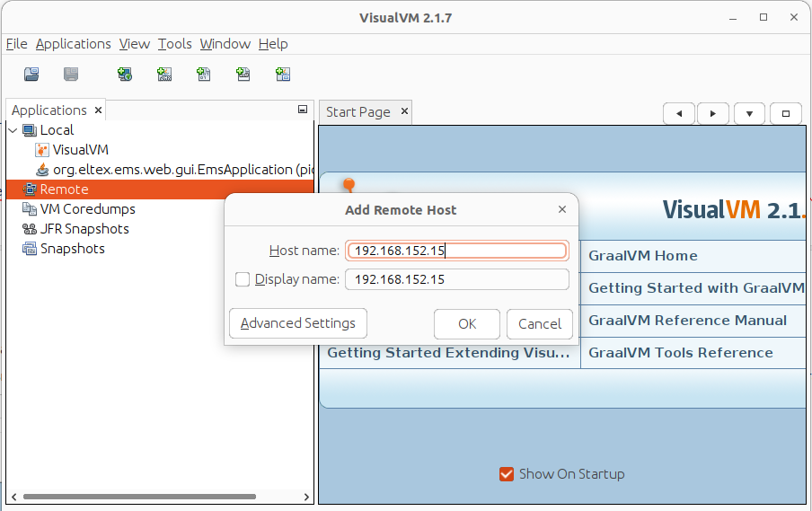Close the Applications panel tab
The width and height of the screenshot is (812, 511).
(x=98, y=110)
